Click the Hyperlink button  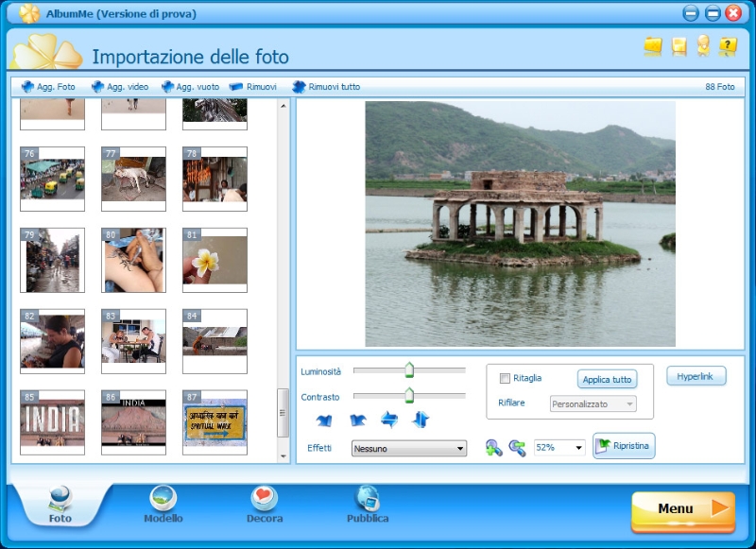696,376
